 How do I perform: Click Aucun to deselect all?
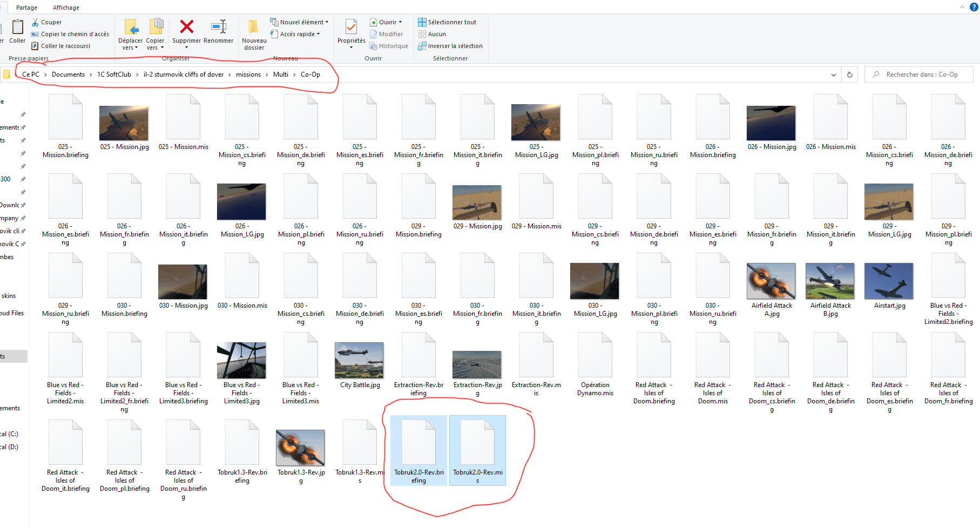(432, 34)
